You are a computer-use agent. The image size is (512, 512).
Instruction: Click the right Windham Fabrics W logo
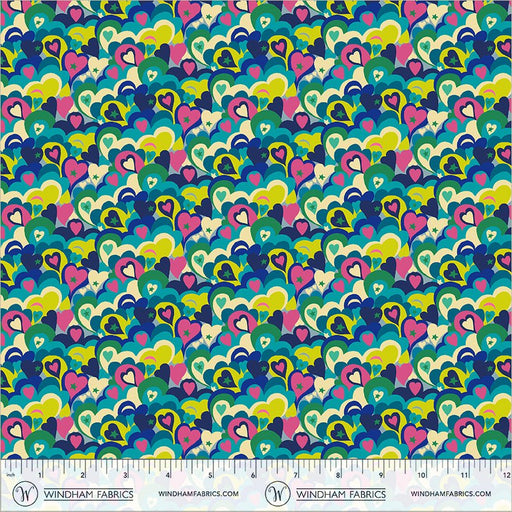[278, 493]
